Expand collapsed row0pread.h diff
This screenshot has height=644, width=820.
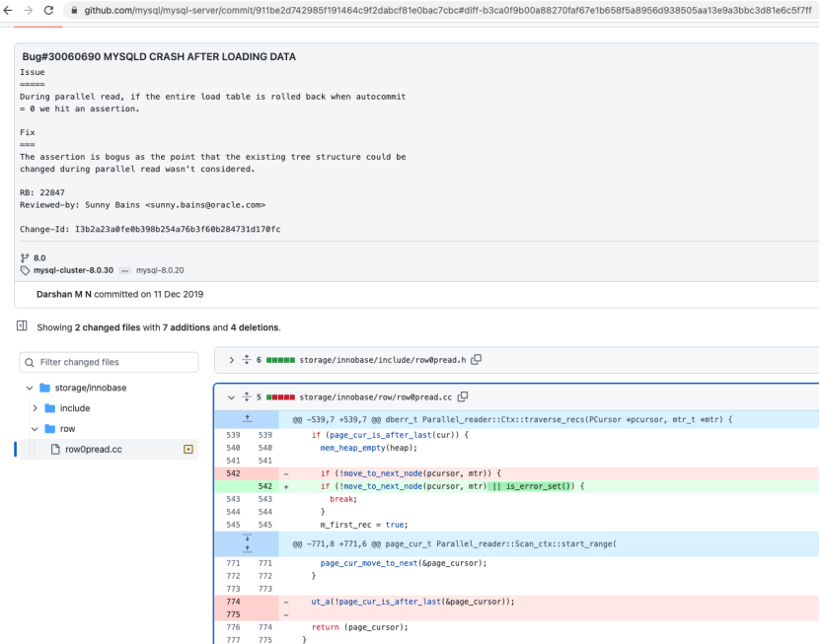coord(231,360)
